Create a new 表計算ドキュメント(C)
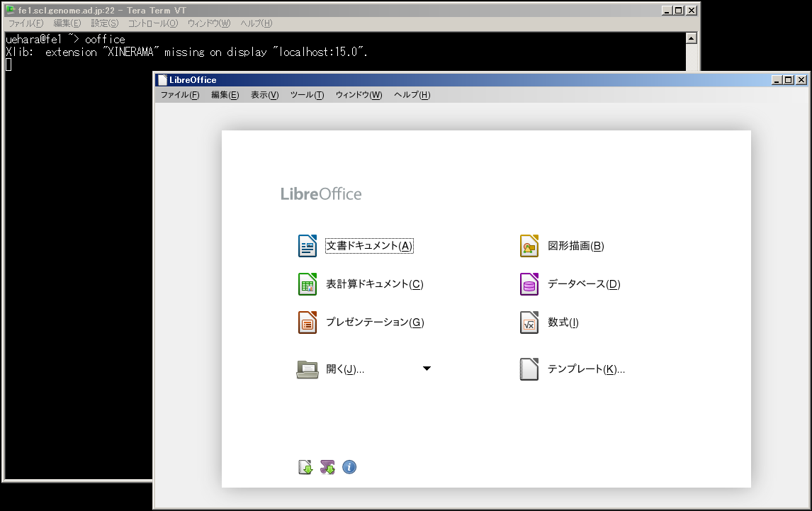 (x=374, y=284)
